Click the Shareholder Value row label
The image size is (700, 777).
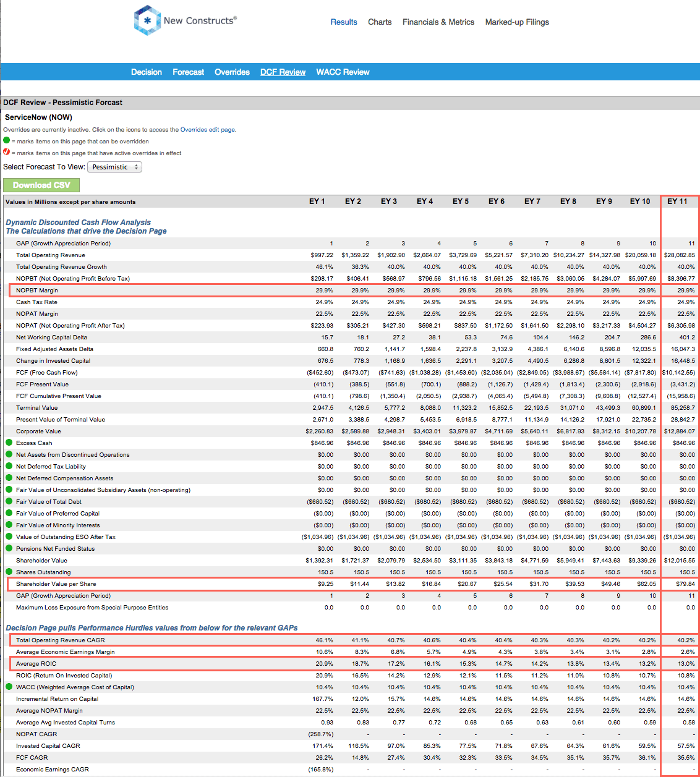point(41,560)
